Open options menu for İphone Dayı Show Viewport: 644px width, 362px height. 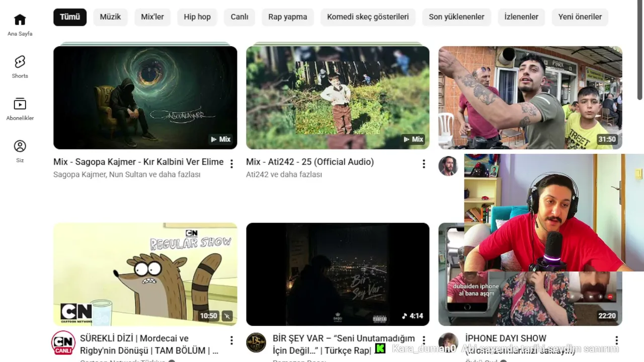click(616, 340)
